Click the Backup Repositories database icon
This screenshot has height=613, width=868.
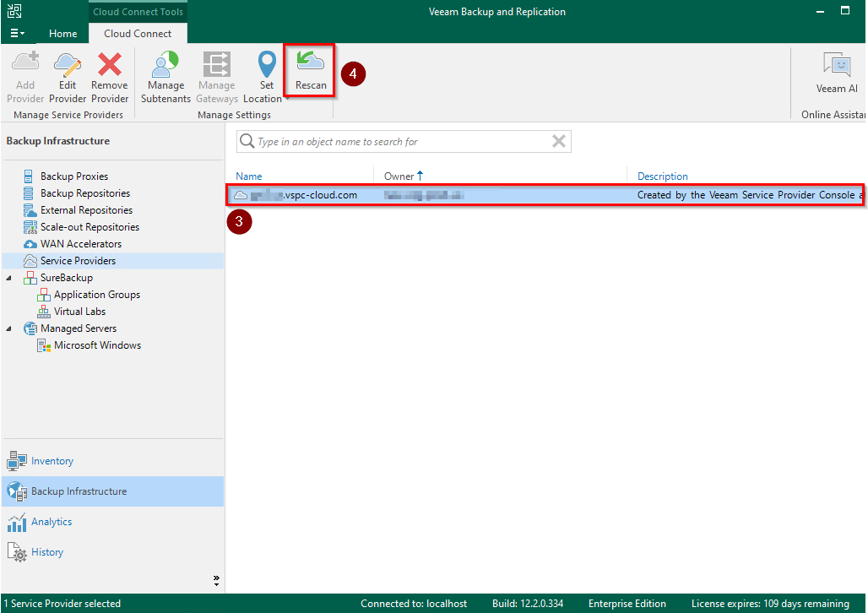pos(28,193)
